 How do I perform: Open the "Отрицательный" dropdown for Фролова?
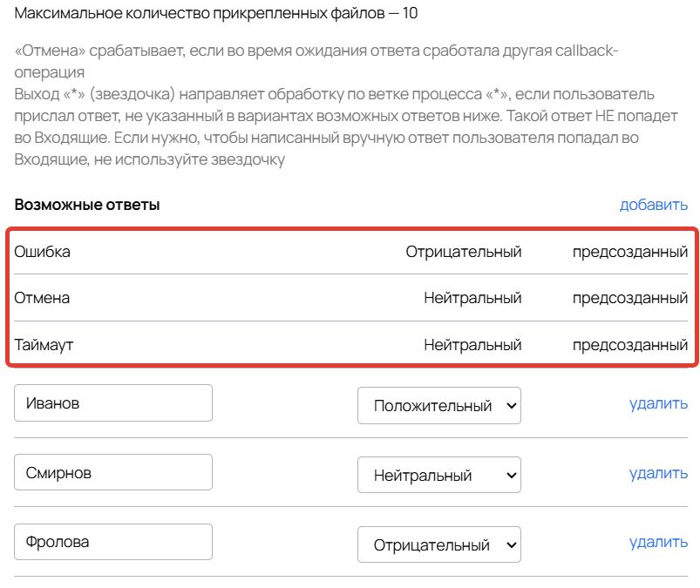[x=438, y=544]
